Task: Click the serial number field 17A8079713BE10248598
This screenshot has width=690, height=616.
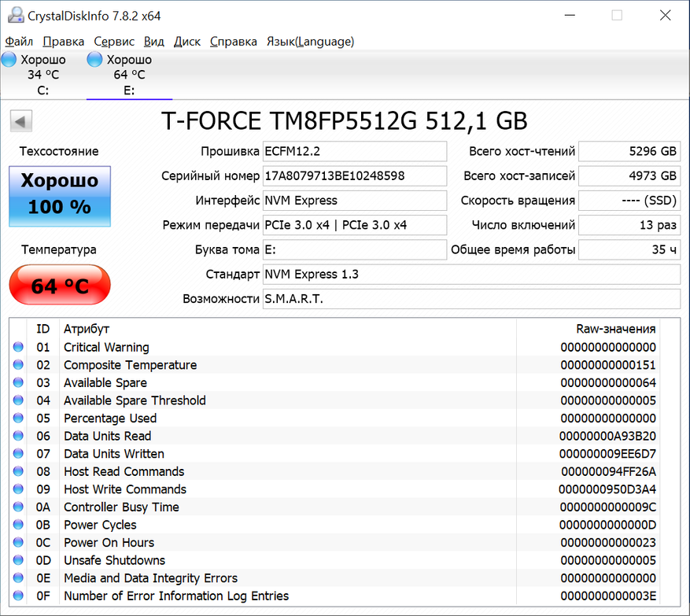Action: (355, 176)
